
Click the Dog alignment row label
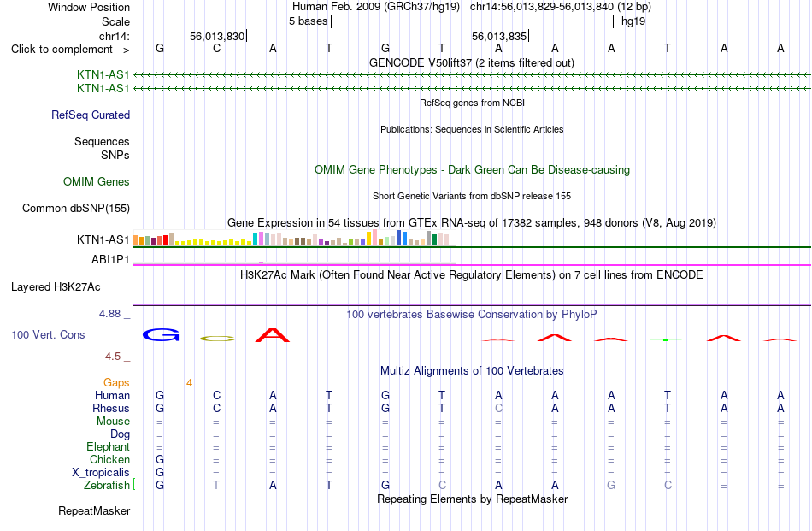[x=120, y=434]
